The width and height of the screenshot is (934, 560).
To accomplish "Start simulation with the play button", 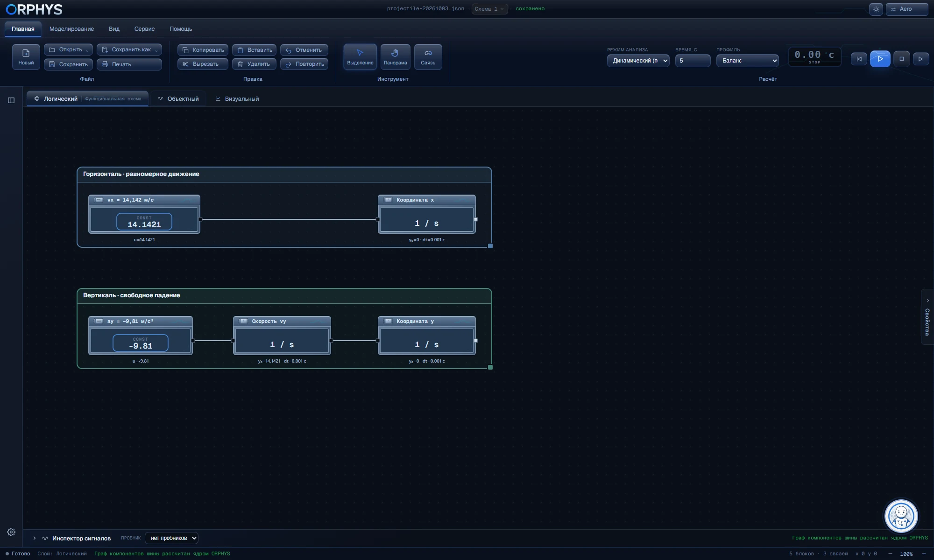I will pos(880,59).
